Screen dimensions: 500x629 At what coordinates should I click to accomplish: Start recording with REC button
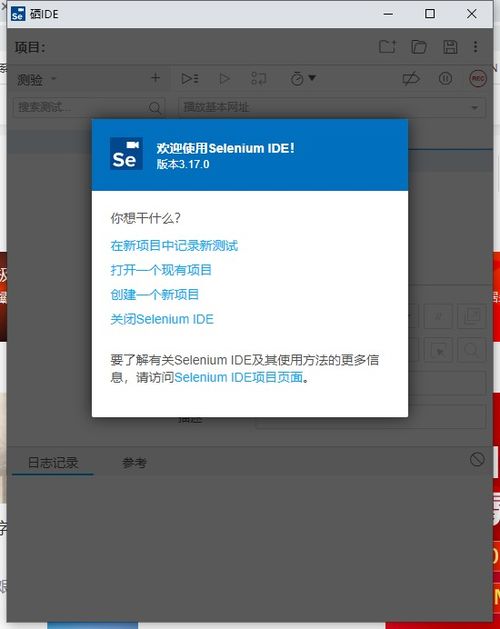click(478, 78)
